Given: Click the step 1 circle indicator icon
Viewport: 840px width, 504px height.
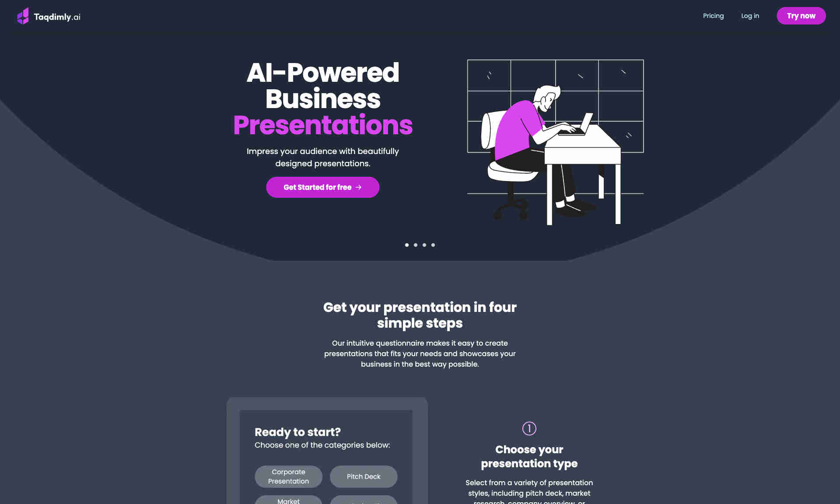Looking at the screenshot, I should [528, 428].
